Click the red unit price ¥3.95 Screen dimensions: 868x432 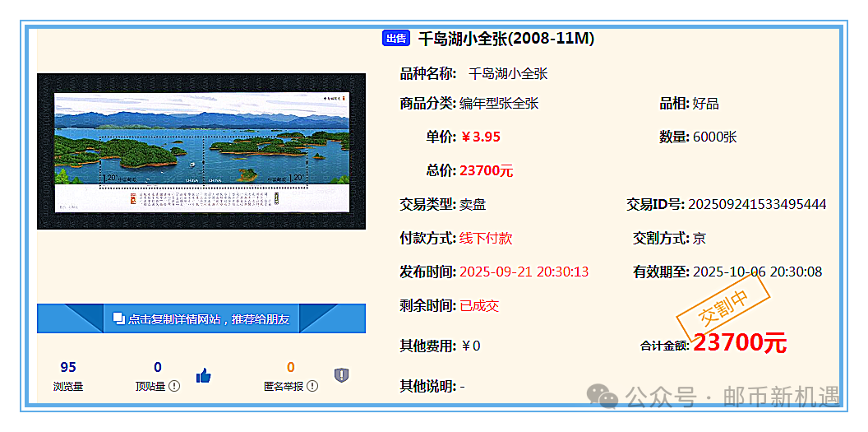coord(480,137)
